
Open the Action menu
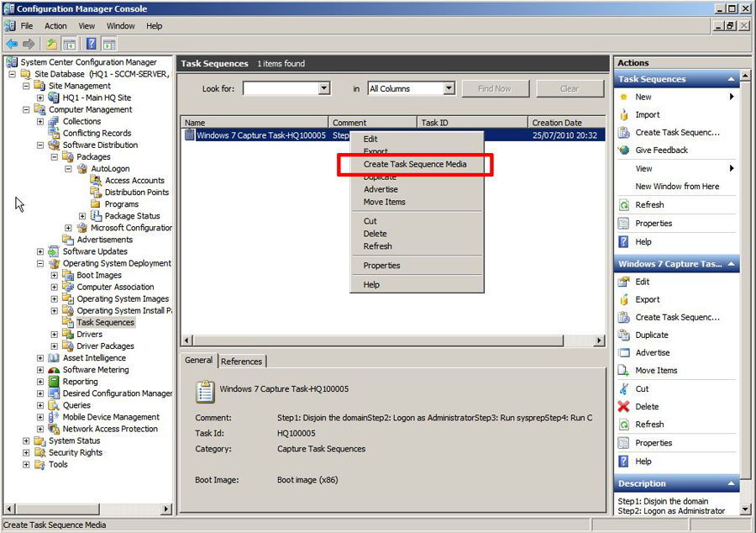(x=55, y=26)
